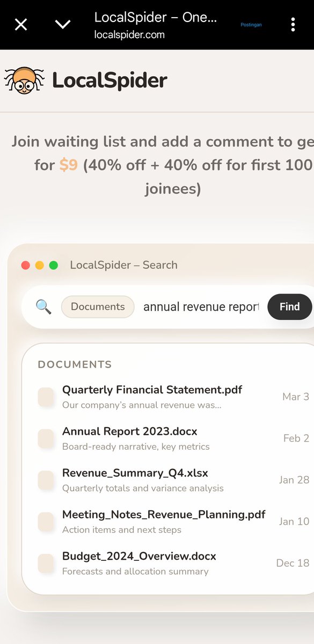
Task: Click the annual revenue report search field
Action: [201, 307]
